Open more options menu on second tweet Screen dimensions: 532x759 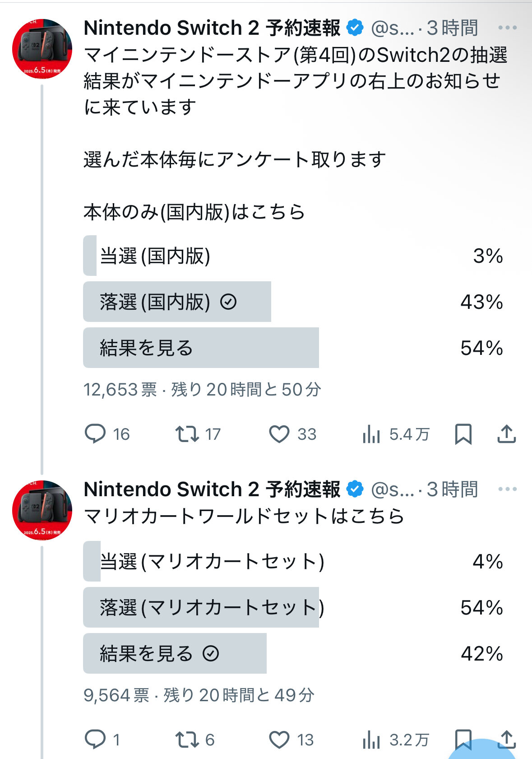click(508, 489)
